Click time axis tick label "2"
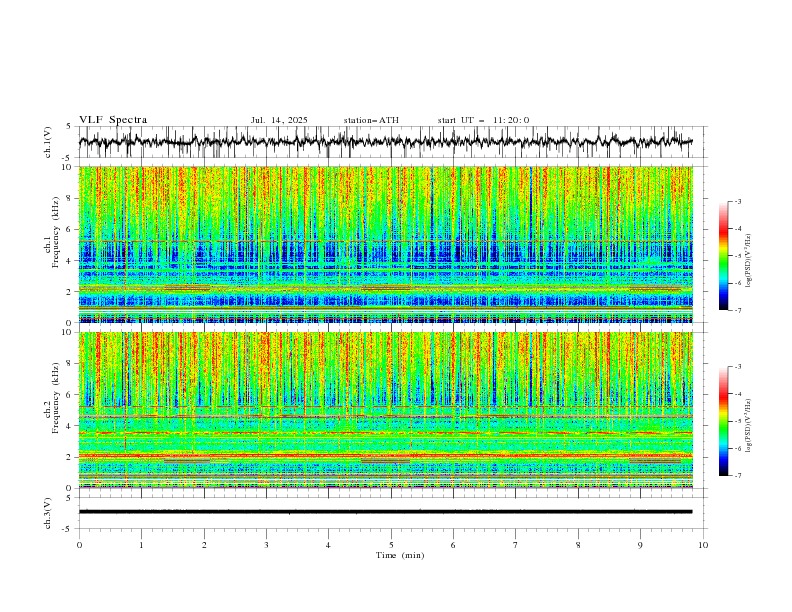Image resolution: width=792 pixels, height=612 pixels. point(204,545)
